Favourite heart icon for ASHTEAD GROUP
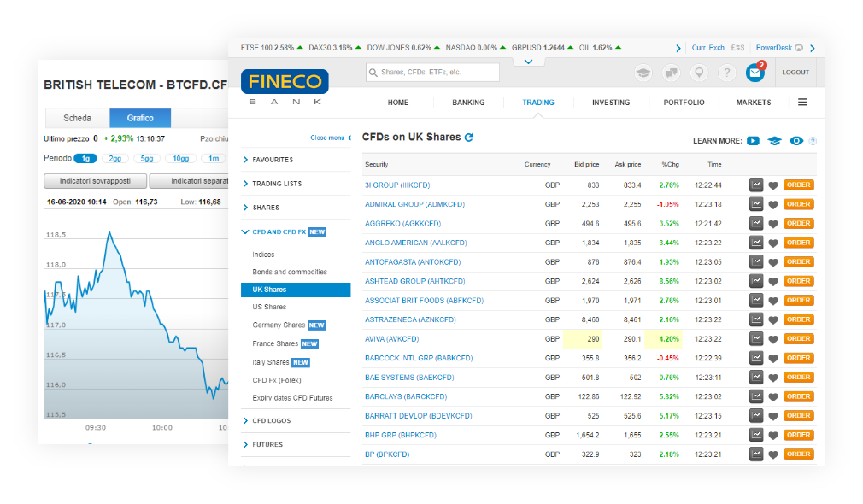 [x=773, y=282]
